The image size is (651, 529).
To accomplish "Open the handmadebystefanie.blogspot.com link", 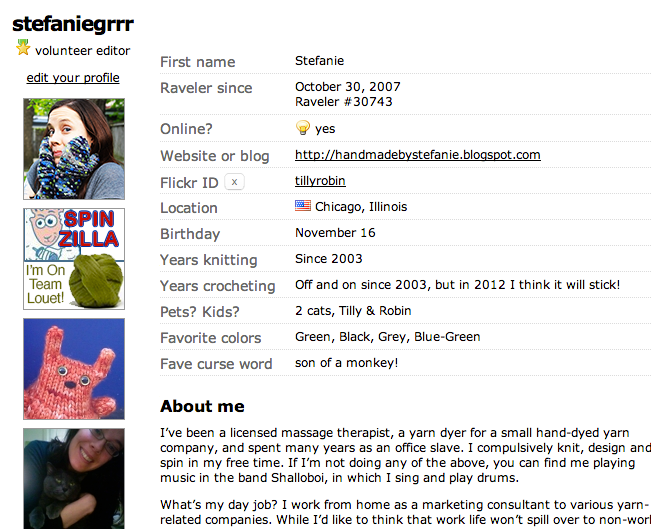I will 418,155.
